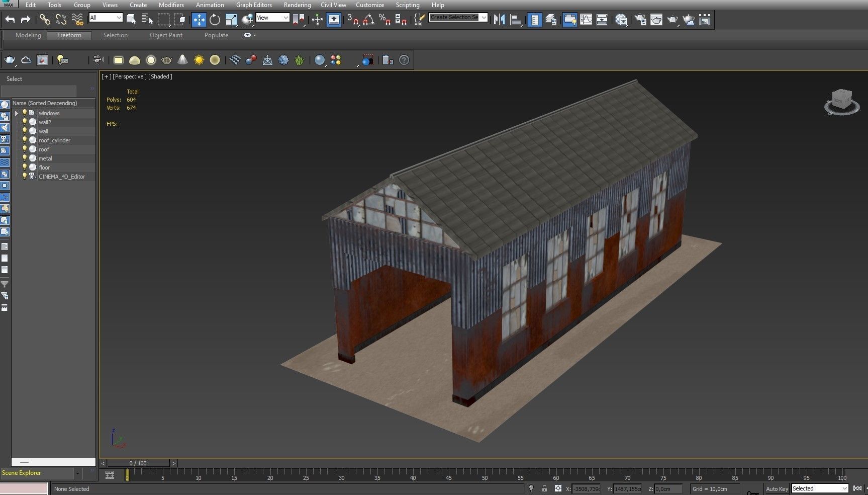This screenshot has height=495, width=868.
Task: Open Render Setup dialog
Action: pos(640,20)
